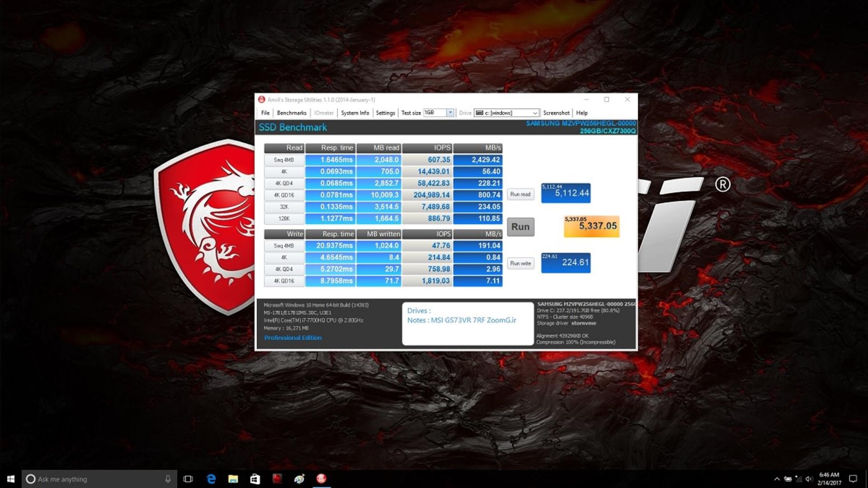Screen dimensions: 868x488
Task: Open the Action Center notification icon
Action: (853, 479)
